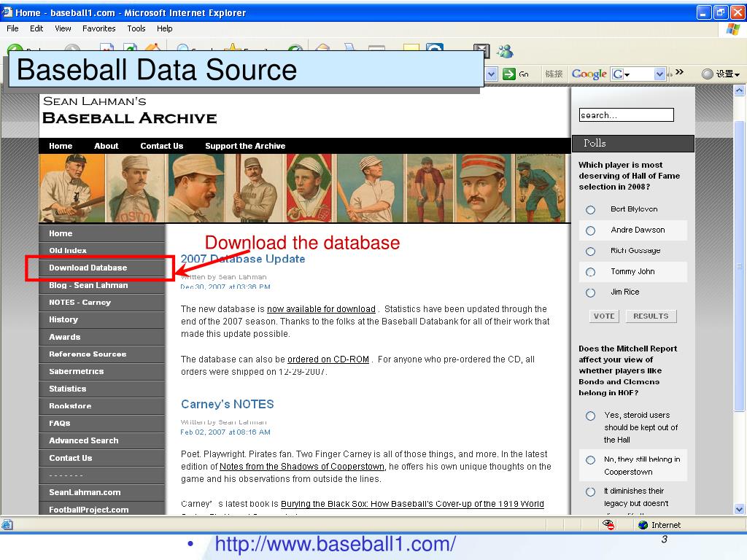Image resolution: width=747 pixels, height=560 pixels.
Task: Click the Windows flag logo beside the menu bar
Action: (734, 29)
